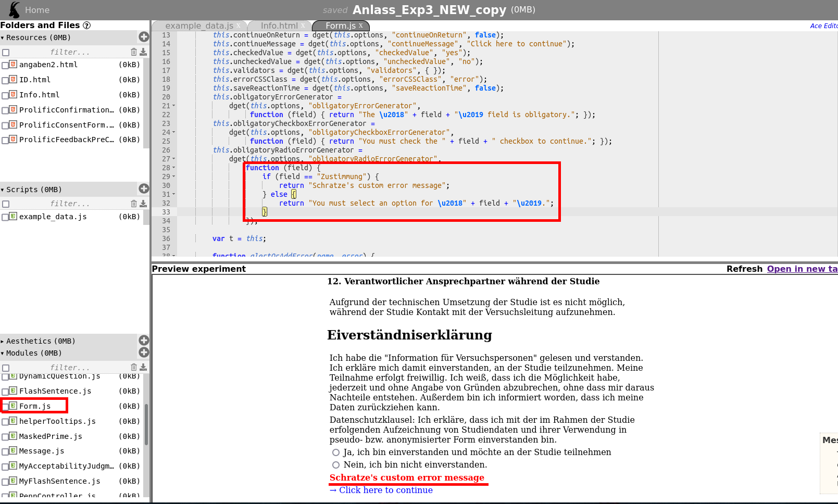838x504 pixels.
Task: Check the MyFlashSentence.js checkbox
Action: click(5, 482)
